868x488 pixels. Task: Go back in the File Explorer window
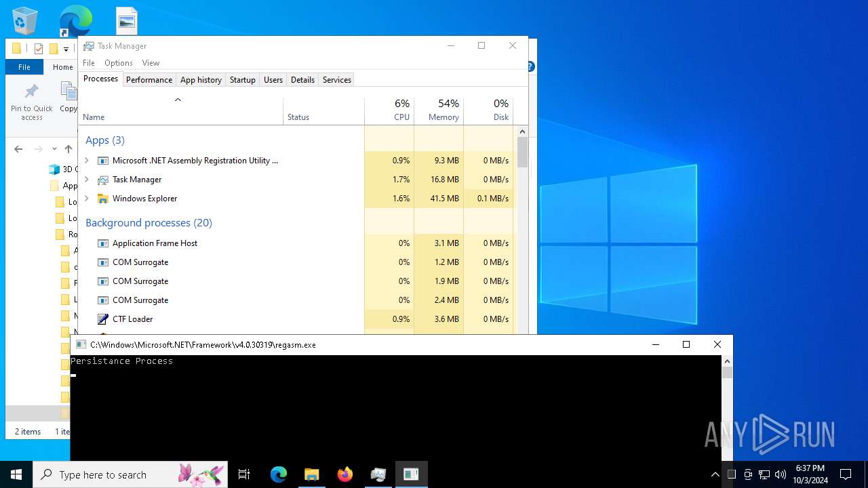click(x=18, y=149)
